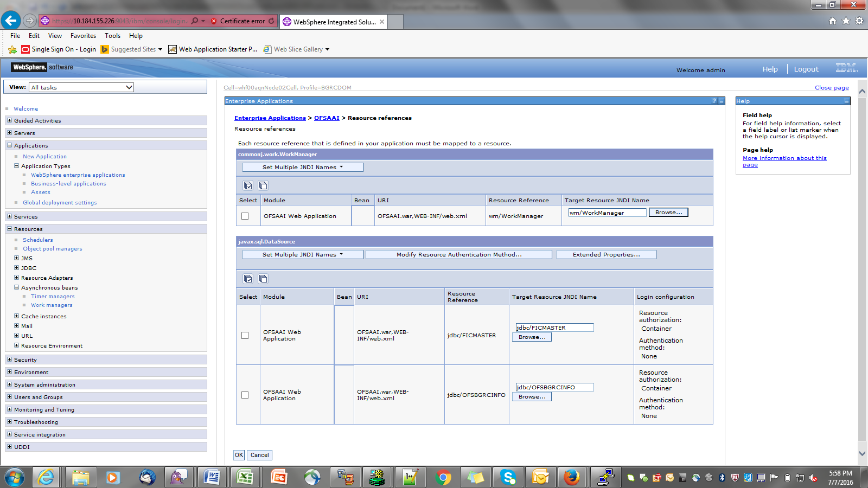The width and height of the screenshot is (868, 488).
Task: Open the View All tasks dropdown
Action: [81, 87]
